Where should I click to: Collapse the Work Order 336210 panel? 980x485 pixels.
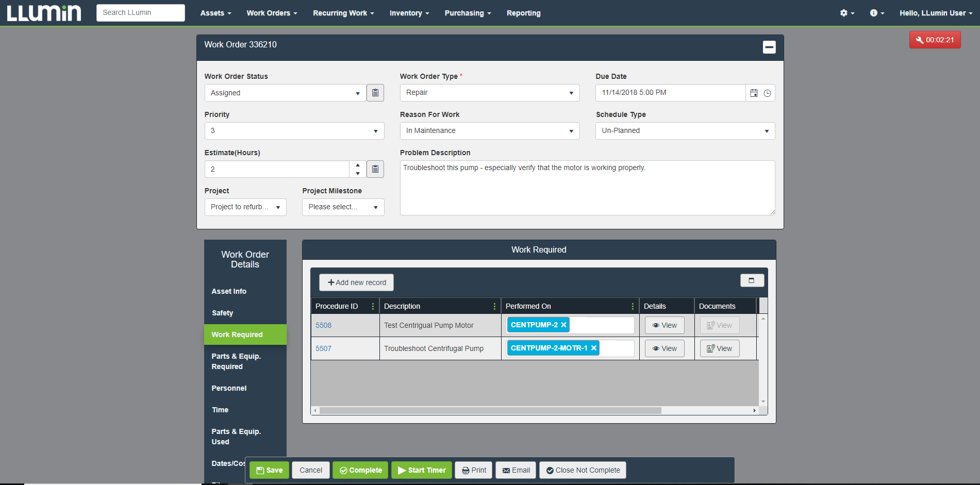[769, 47]
